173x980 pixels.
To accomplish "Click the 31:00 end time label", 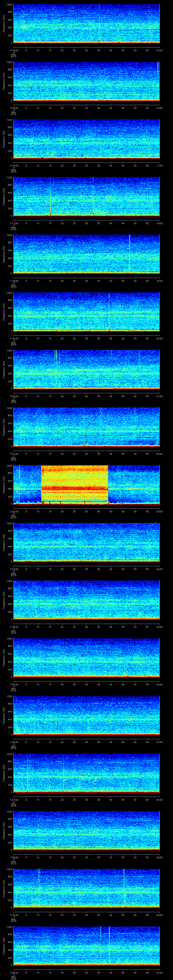I will click(x=159, y=972).
